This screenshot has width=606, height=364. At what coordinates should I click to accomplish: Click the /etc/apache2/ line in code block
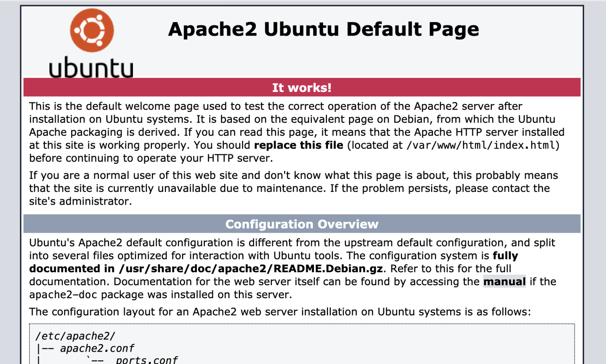point(75,336)
